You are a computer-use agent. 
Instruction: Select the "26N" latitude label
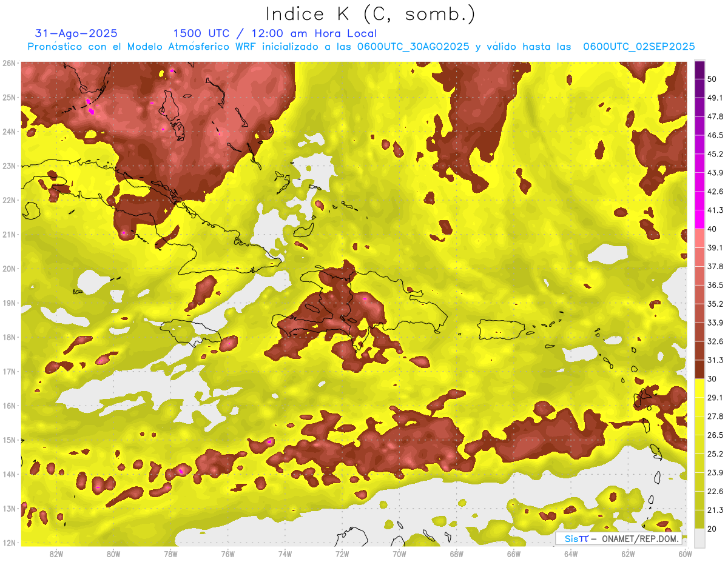point(8,63)
